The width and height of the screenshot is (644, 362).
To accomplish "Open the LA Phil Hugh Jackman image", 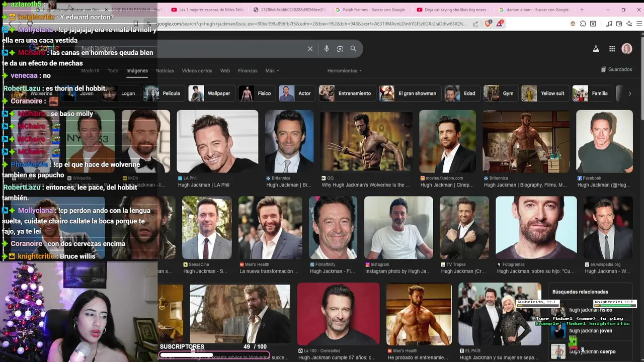I will [x=217, y=141].
